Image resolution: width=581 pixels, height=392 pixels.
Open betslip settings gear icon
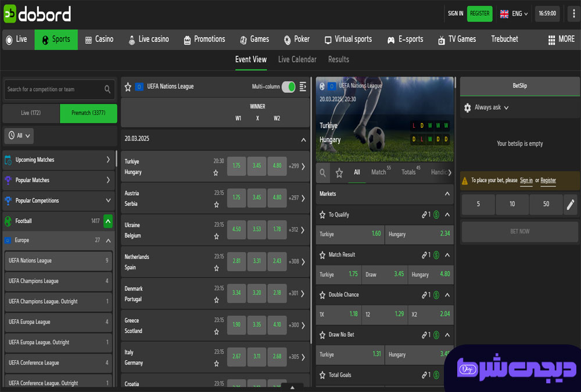[x=468, y=107]
